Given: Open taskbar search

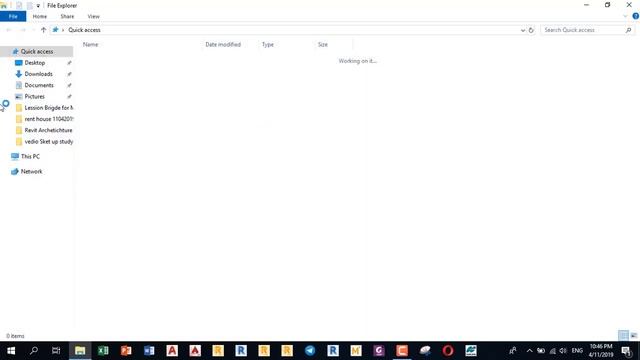Looking at the screenshot, I should click(x=34, y=351).
